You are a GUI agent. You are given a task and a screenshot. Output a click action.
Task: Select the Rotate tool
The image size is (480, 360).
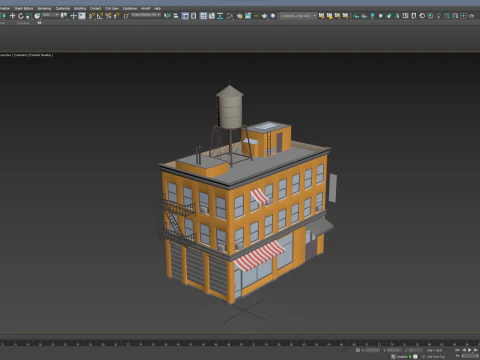[x=21, y=16]
